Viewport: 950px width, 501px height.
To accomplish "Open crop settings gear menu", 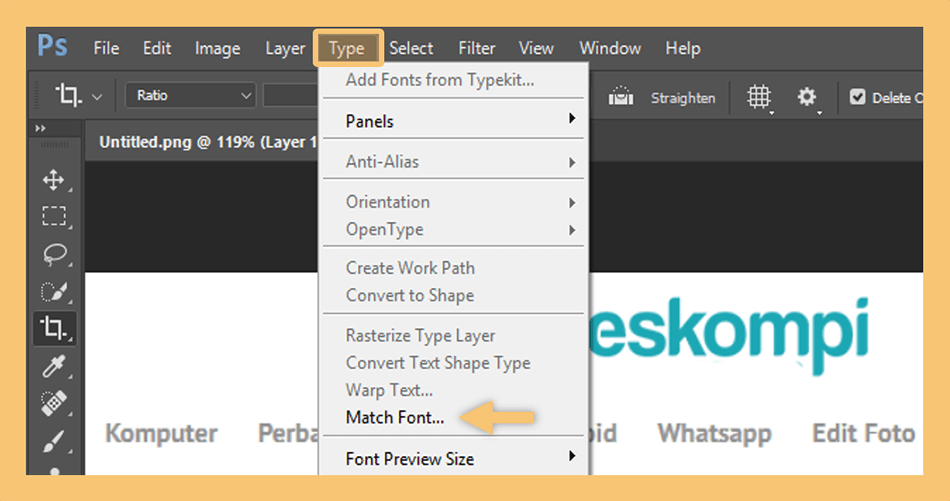I will click(x=807, y=96).
